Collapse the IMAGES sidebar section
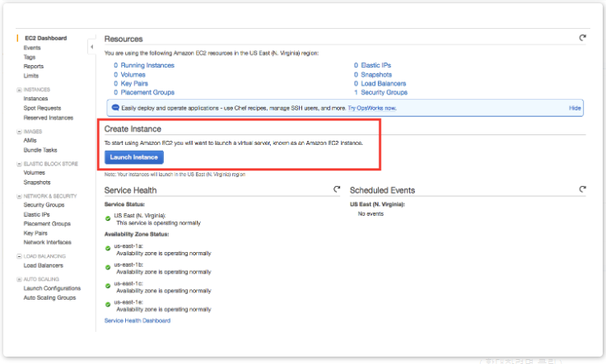Screen dimensions: 606x364 pyautogui.click(x=19, y=132)
